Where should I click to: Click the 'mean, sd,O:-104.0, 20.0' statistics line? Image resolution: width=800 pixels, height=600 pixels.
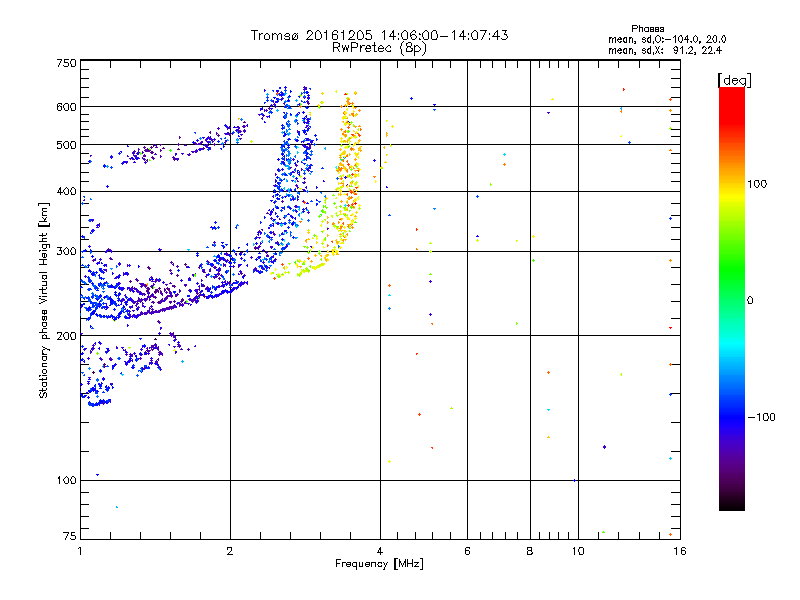667,39
